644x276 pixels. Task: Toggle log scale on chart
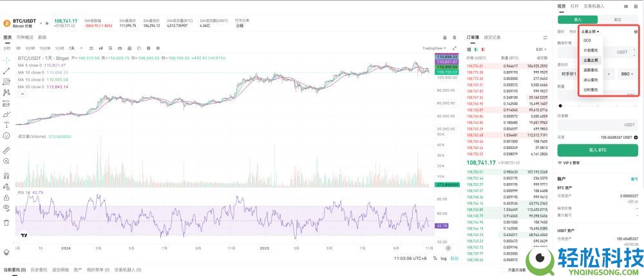click(443, 258)
